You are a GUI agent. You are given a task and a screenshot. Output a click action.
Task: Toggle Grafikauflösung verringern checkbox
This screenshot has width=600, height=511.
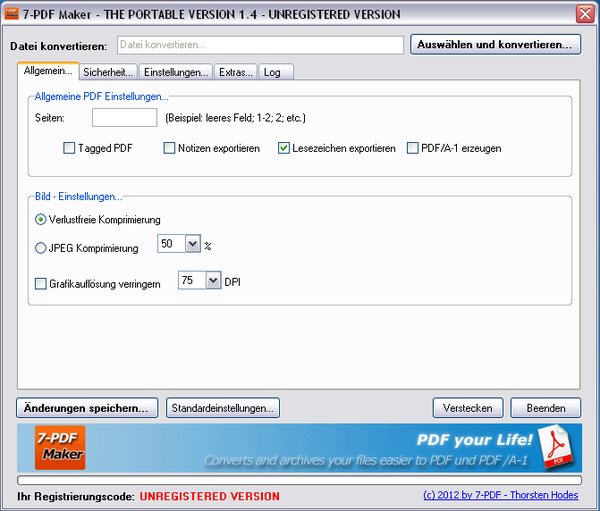(41, 284)
